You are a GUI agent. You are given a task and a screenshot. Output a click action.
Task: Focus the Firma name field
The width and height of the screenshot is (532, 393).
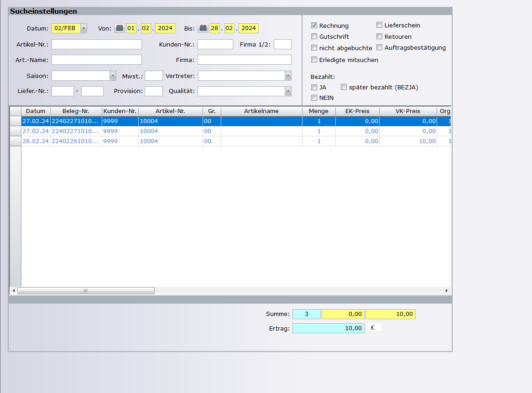point(245,60)
